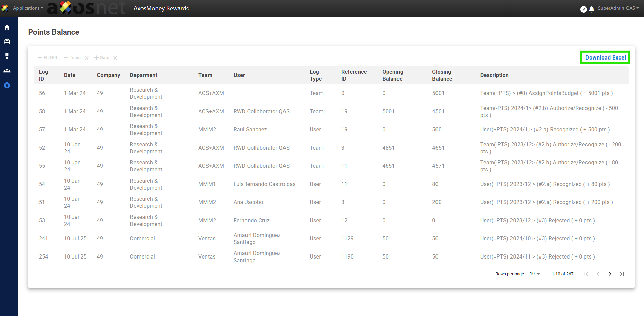
Task: Click the Log ID column header
Action: [x=43, y=75]
